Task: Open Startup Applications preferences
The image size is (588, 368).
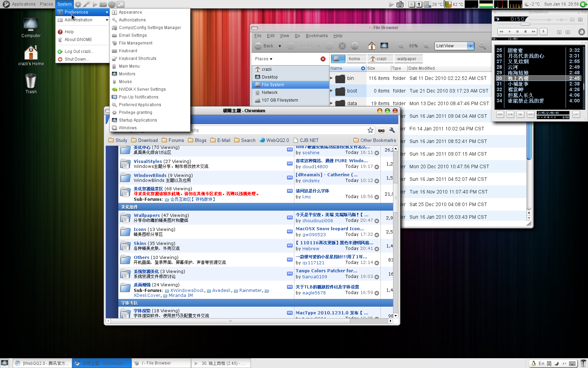Action: (x=150, y=120)
